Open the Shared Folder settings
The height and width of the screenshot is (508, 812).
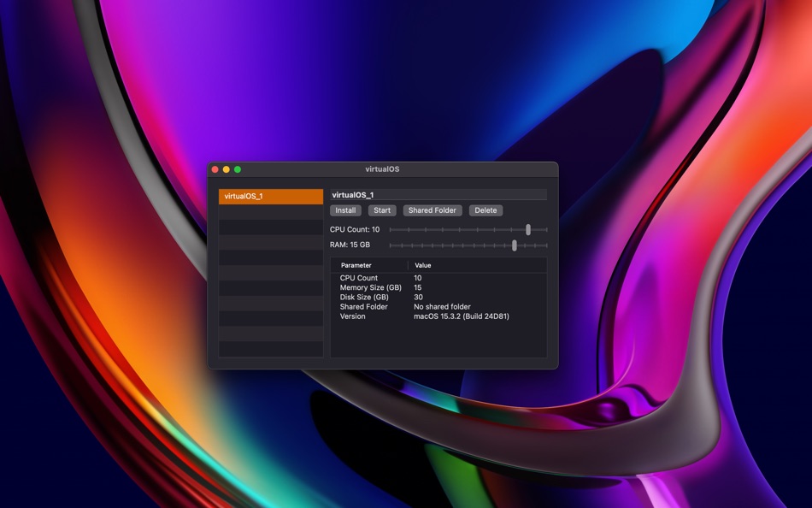coord(432,210)
